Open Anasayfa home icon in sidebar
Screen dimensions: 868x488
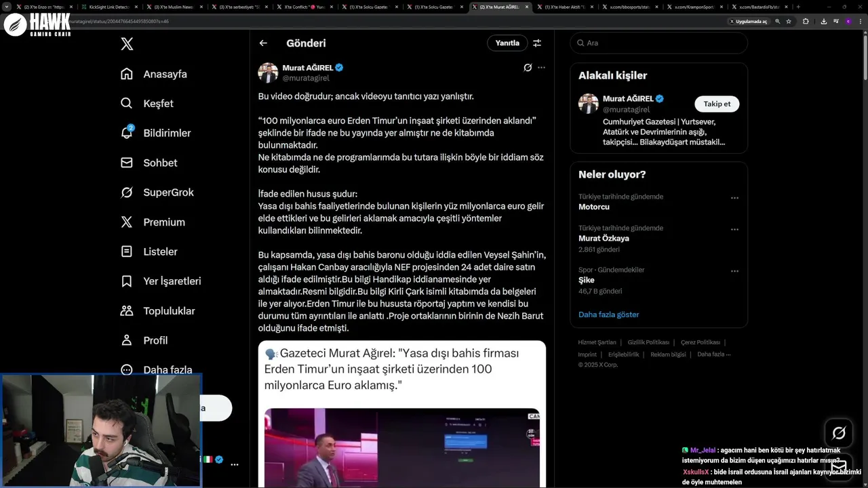[127, 74]
